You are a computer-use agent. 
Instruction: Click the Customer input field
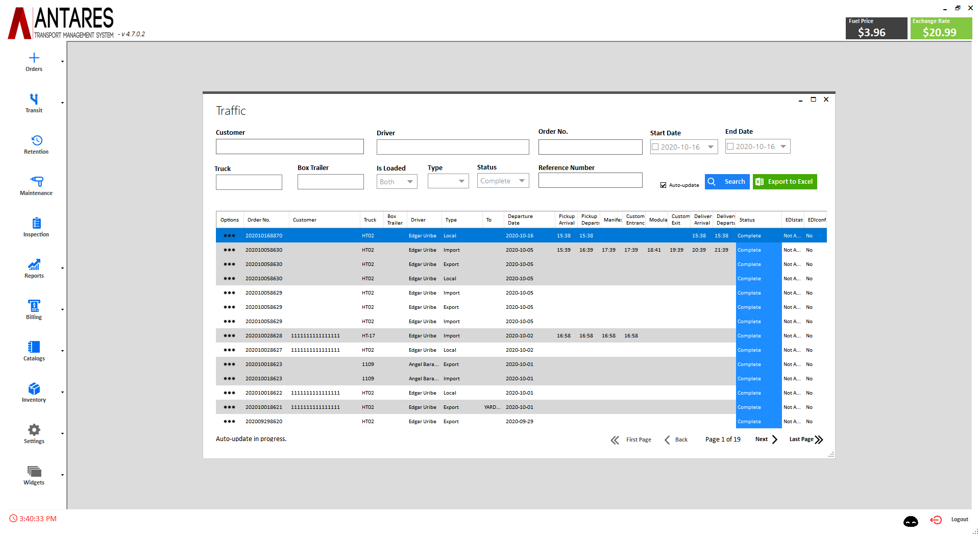click(x=289, y=147)
